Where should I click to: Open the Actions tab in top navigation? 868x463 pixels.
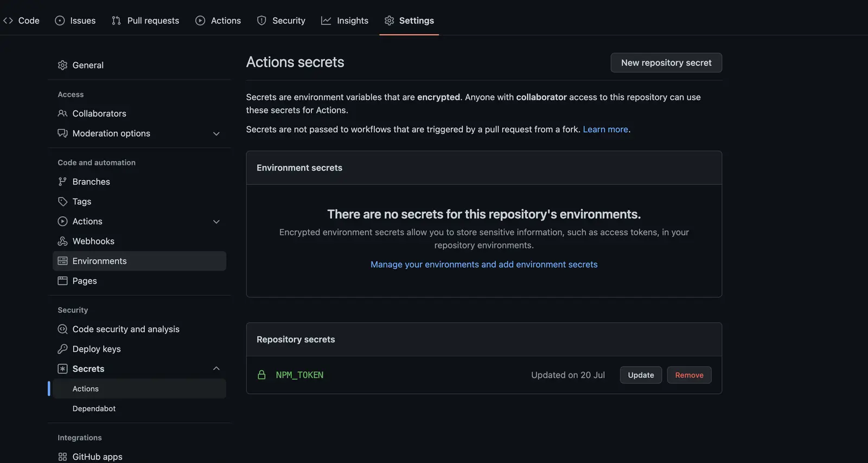(218, 21)
